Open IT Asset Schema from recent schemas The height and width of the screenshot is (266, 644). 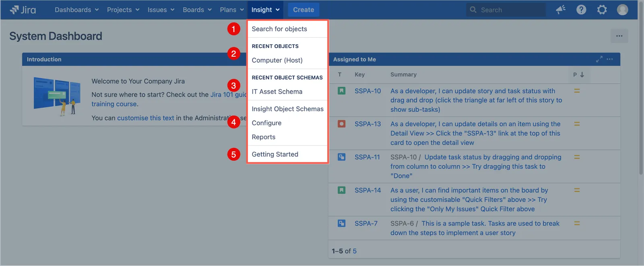point(287,92)
